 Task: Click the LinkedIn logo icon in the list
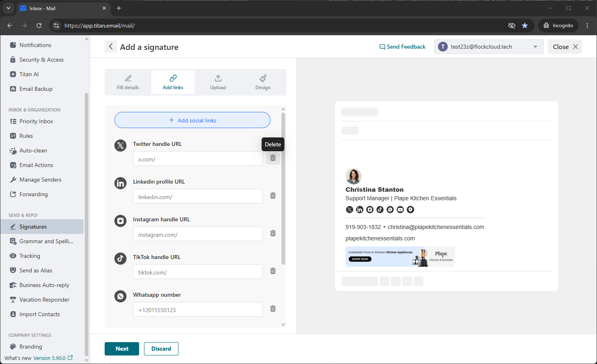(120, 183)
